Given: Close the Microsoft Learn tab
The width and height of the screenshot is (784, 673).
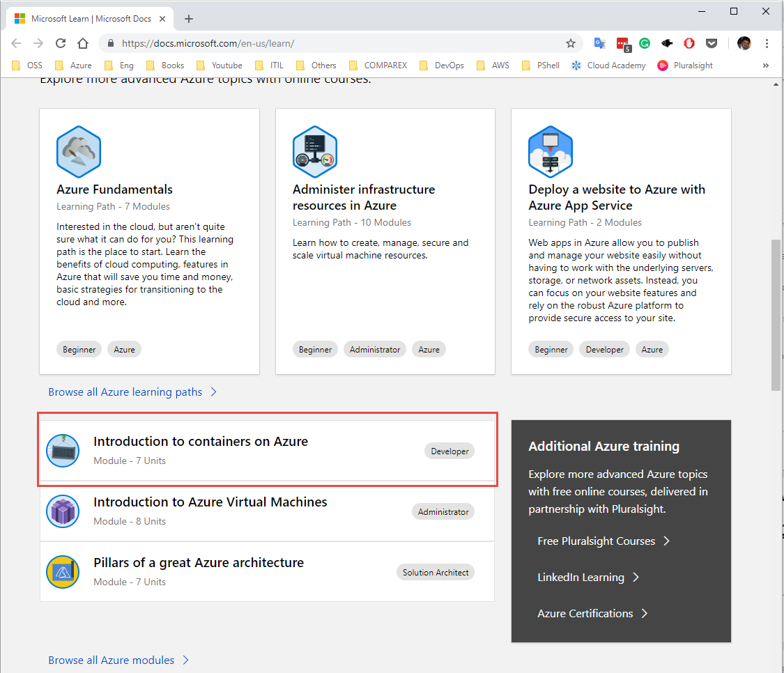Looking at the screenshot, I should [162, 19].
